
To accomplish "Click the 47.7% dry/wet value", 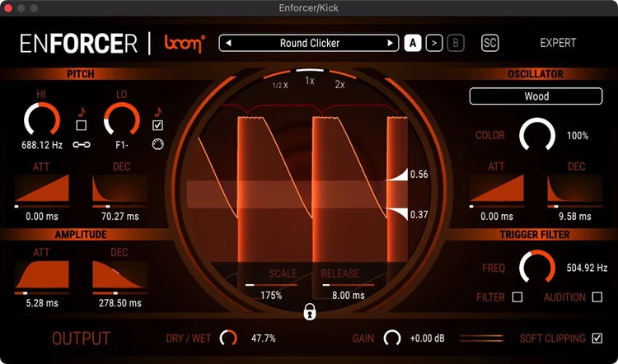I will 264,338.
